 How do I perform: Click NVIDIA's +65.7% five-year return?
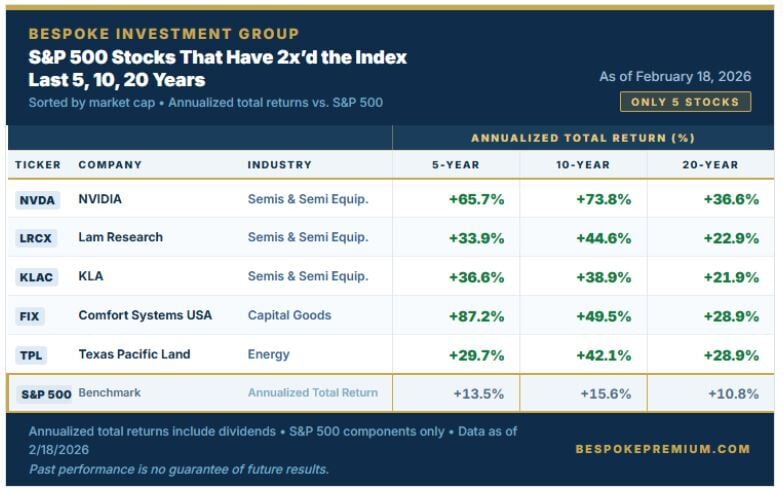[476, 199]
